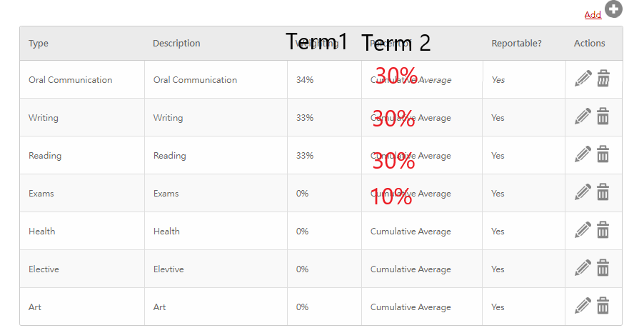This screenshot has height=328, width=644.
Task: Edit the Reading row
Action: 583,154
